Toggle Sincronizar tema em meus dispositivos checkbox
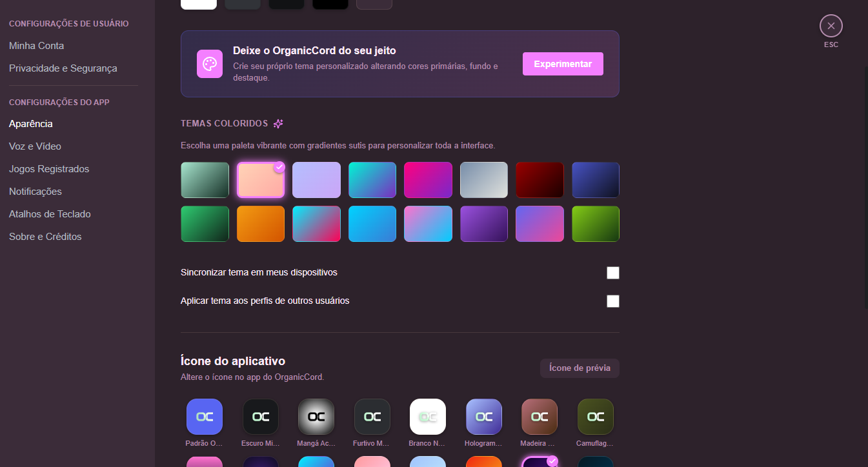The height and width of the screenshot is (467, 868). tap(613, 273)
